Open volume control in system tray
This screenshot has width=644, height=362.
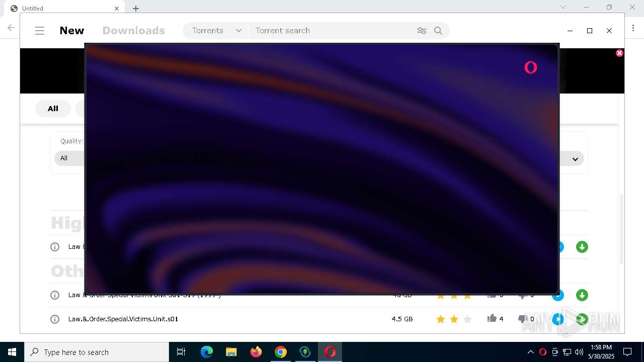[579, 352]
